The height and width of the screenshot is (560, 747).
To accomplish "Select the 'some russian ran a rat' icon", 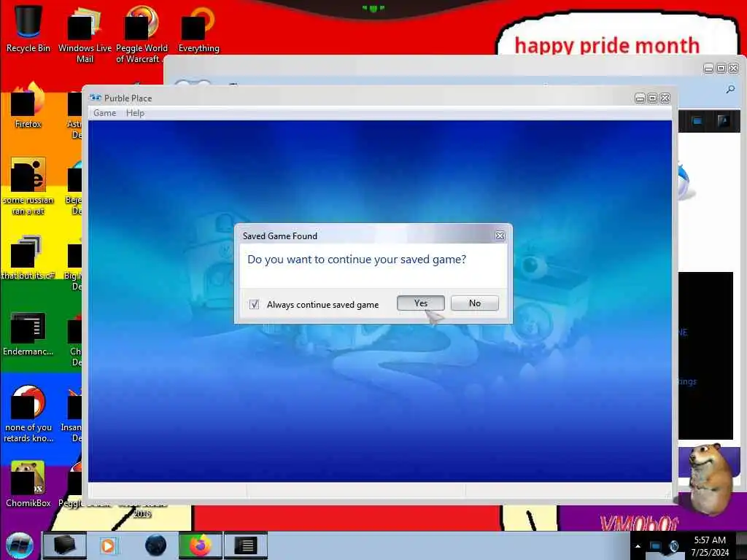I will pyautogui.click(x=28, y=187).
